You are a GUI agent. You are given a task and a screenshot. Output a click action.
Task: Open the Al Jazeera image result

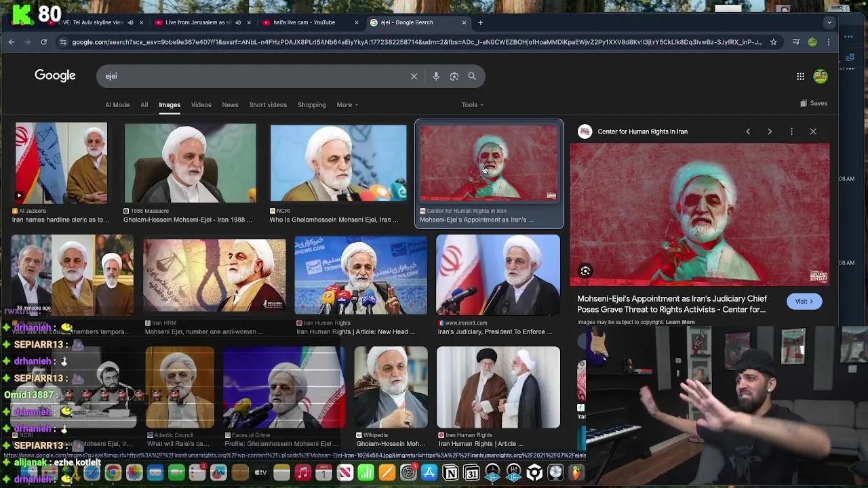[x=61, y=163]
